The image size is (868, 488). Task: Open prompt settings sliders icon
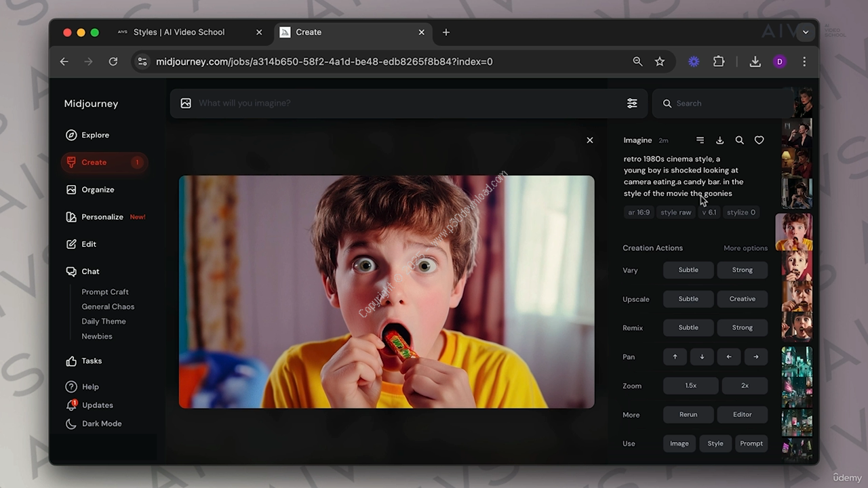click(632, 103)
